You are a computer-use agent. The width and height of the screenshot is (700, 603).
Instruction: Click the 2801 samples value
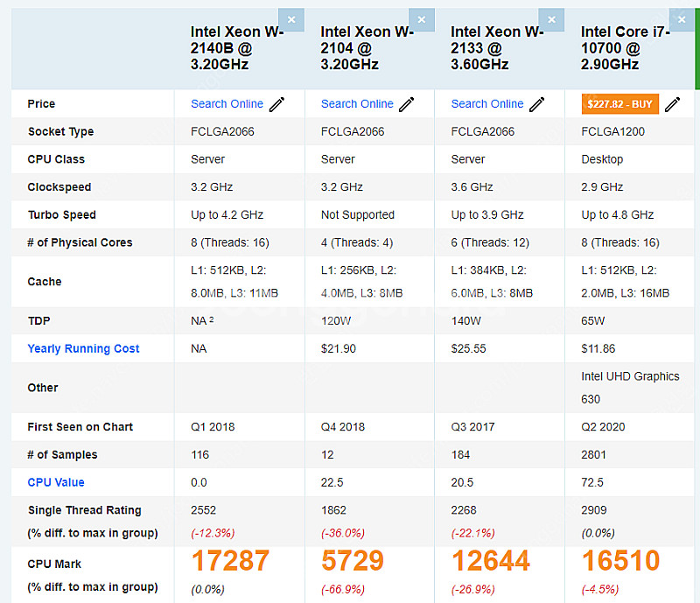[594, 455]
